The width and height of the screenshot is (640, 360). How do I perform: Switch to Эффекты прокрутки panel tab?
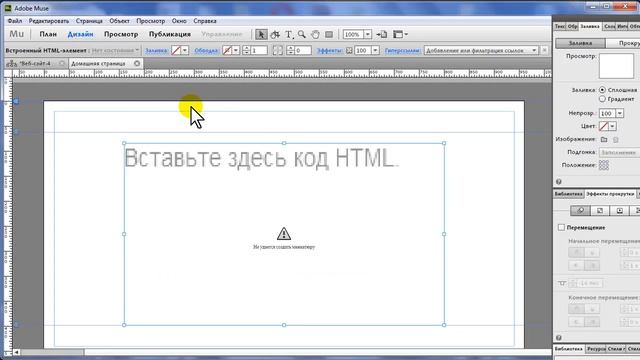click(x=610, y=194)
